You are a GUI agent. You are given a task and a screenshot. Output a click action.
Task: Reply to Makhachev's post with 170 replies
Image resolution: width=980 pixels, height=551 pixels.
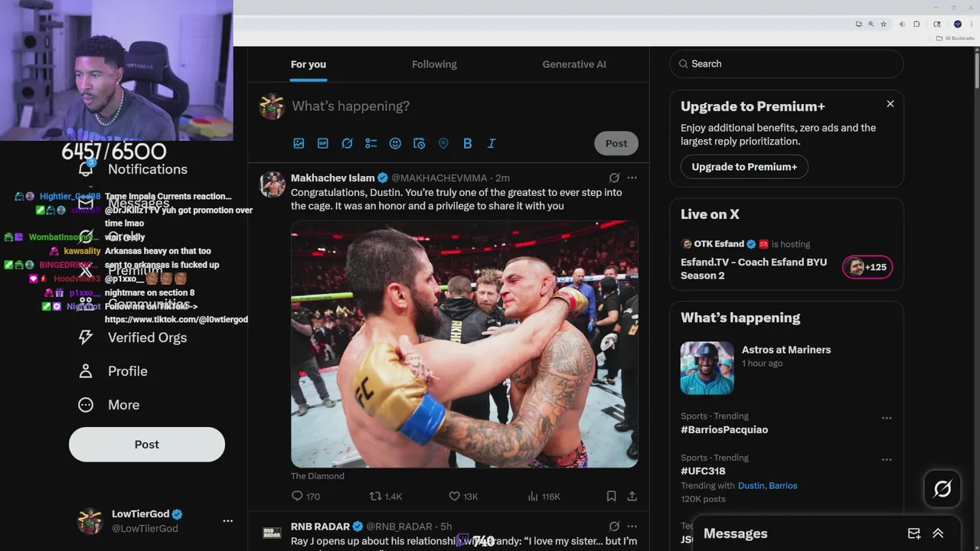[x=305, y=497]
